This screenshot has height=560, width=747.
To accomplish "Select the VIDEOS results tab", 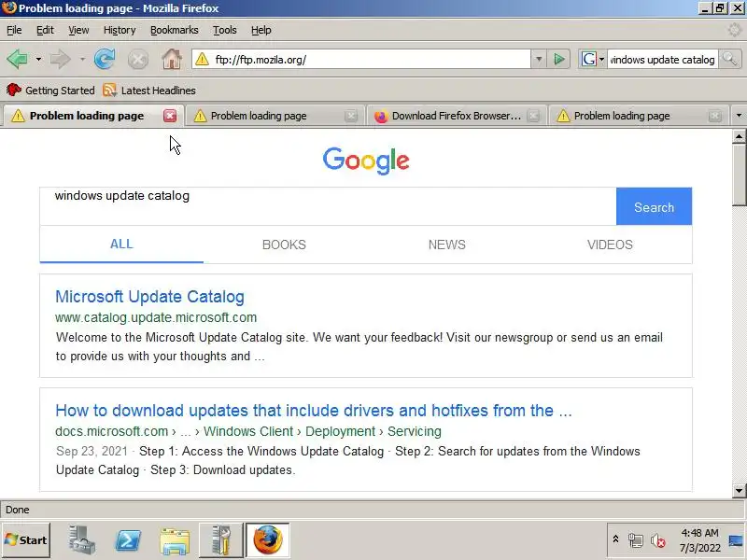I will (610, 245).
